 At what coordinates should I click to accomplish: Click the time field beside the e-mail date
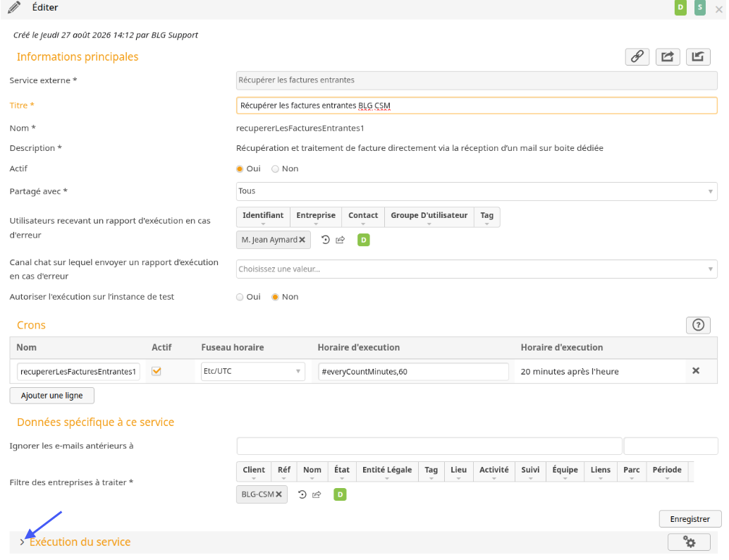pyautogui.click(x=671, y=446)
